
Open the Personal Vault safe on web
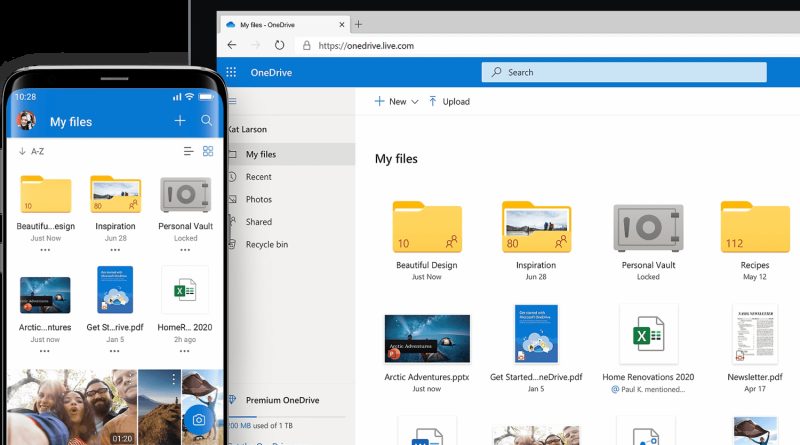coord(648,228)
